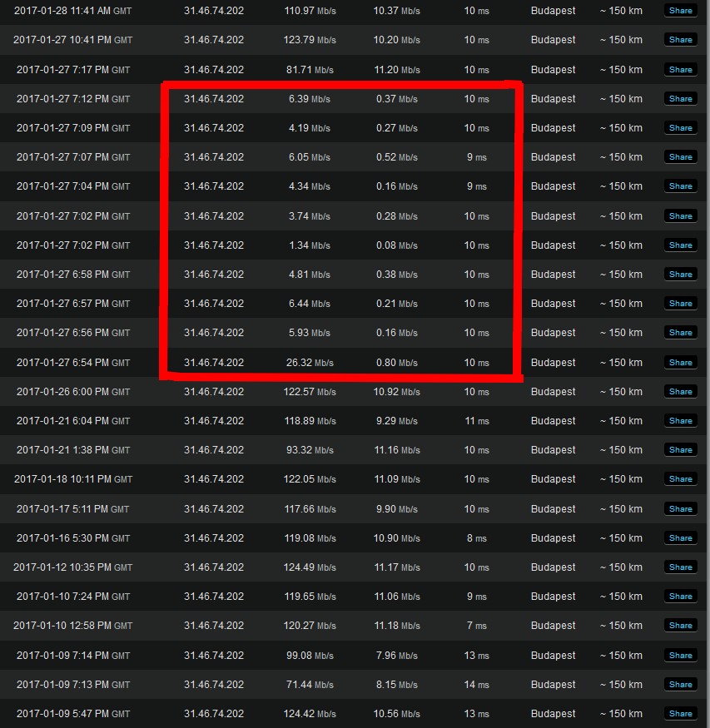Image resolution: width=710 pixels, height=728 pixels.
Task: Click ~150 km in 2017-01-09 5:47 PM row
Action: (621, 714)
